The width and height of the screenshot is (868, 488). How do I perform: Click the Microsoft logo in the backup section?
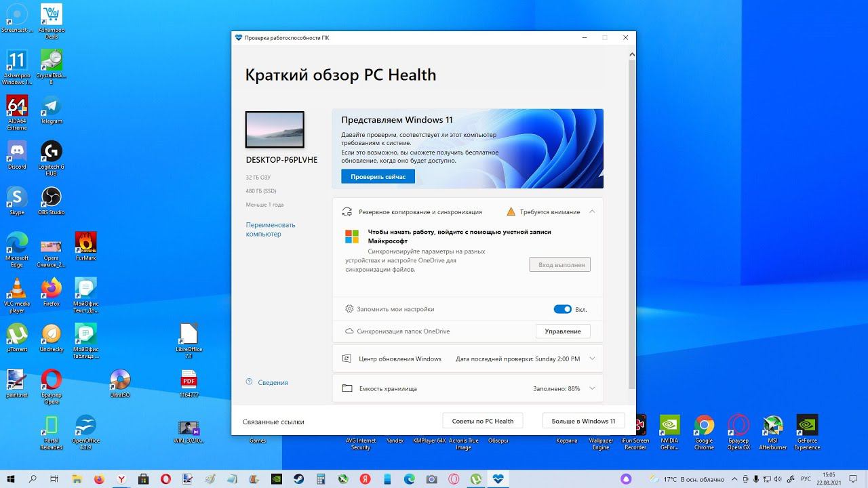(x=352, y=236)
